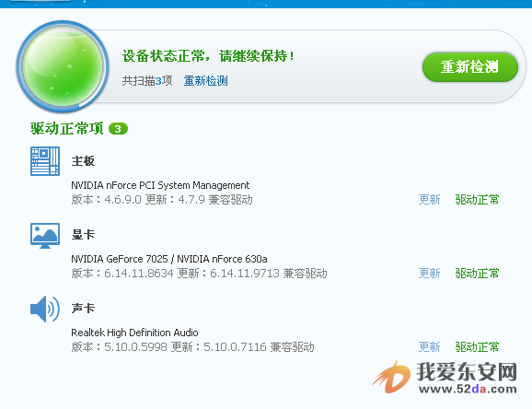Click 驱动正常 status of the 主板 row
Image resolution: width=532 pixels, height=409 pixels.
tap(477, 199)
